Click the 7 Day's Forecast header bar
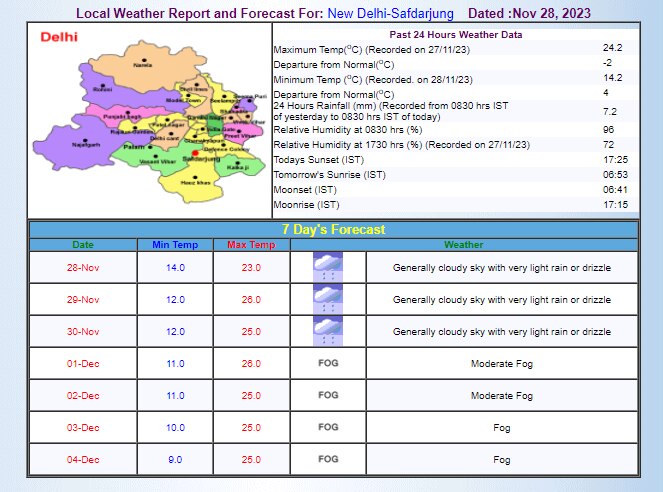 (x=332, y=229)
